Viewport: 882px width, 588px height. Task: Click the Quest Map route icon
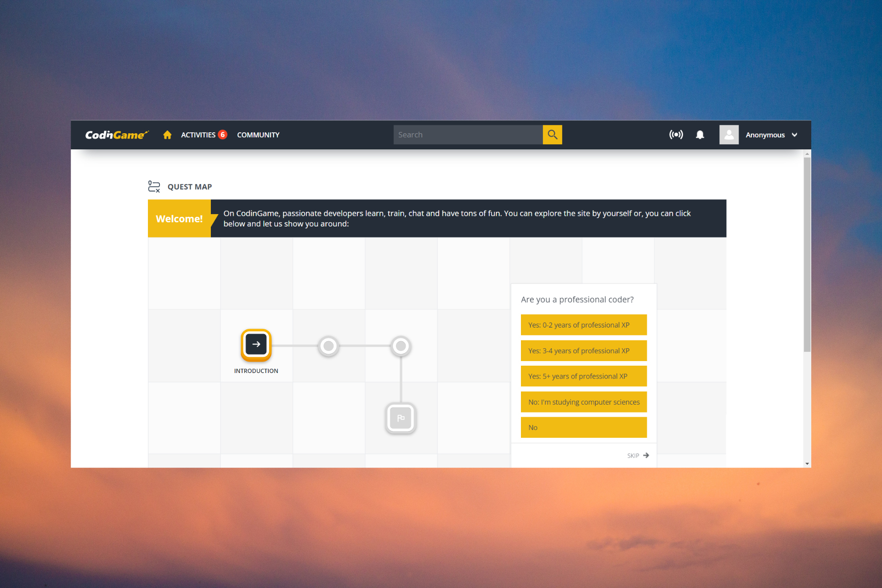tap(154, 187)
